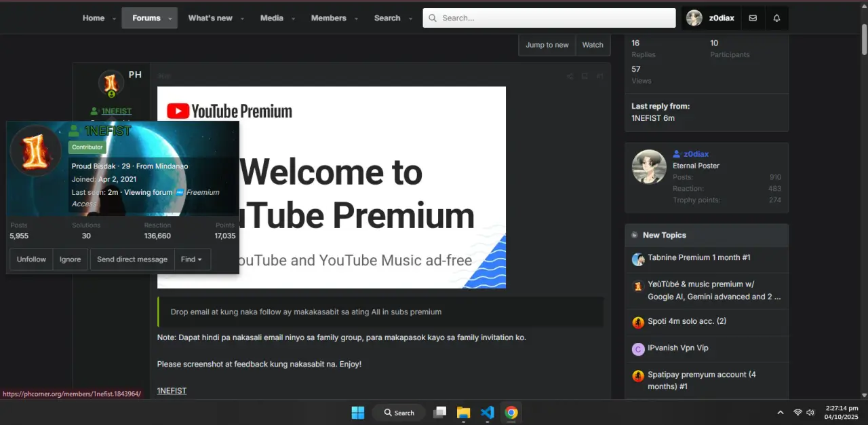Open File Explorer from taskbar
The image size is (868, 425).
(x=463, y=412)
